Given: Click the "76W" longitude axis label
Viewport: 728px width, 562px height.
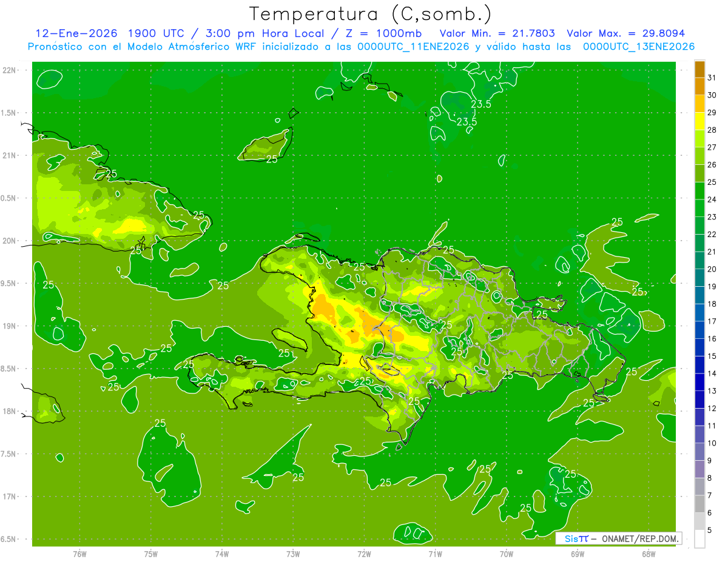Looking at the screenshot, I should (x=79, y=554).
